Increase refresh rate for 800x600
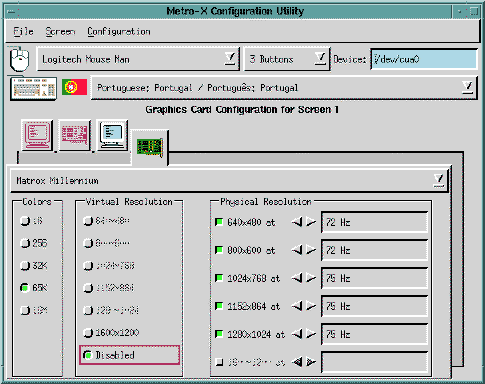 tap(311, 250)
